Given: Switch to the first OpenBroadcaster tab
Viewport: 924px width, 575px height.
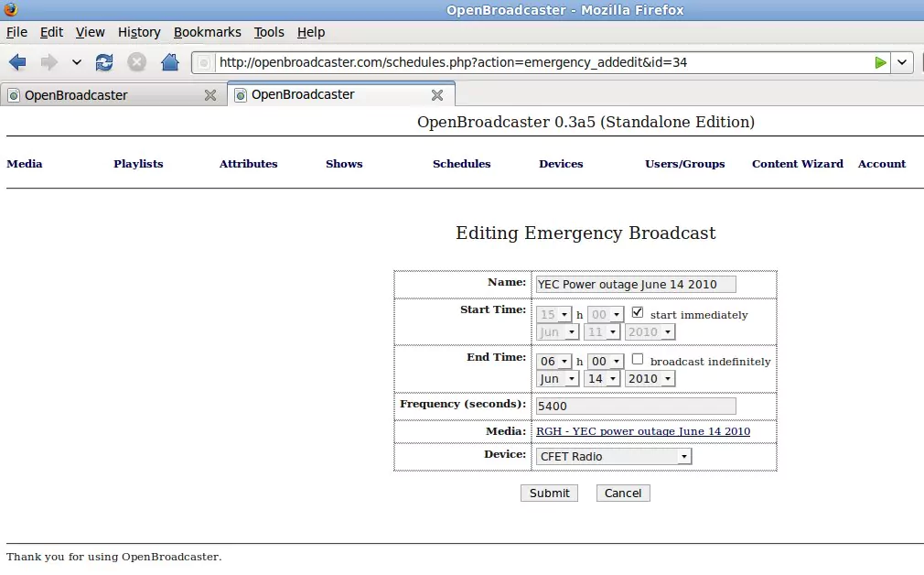Looking at the screenshot, I should click(x=113, y=95).
